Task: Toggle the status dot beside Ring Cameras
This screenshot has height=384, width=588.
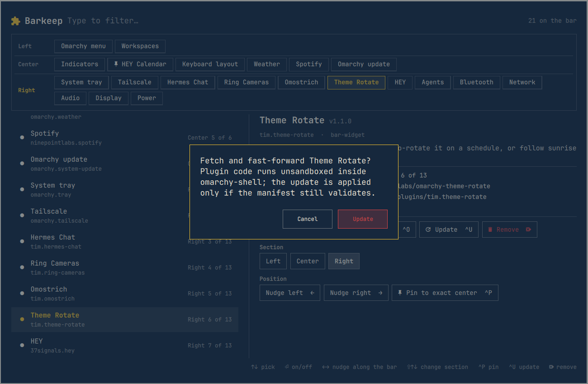Action: (x=22, y=267)
